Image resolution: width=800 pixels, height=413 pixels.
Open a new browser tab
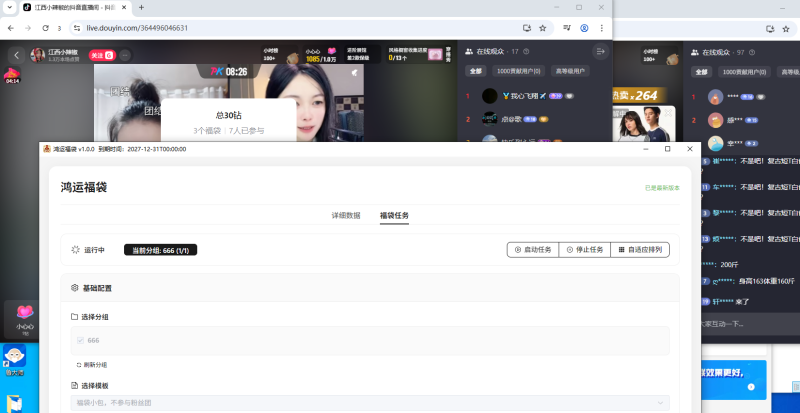(141, 7)
